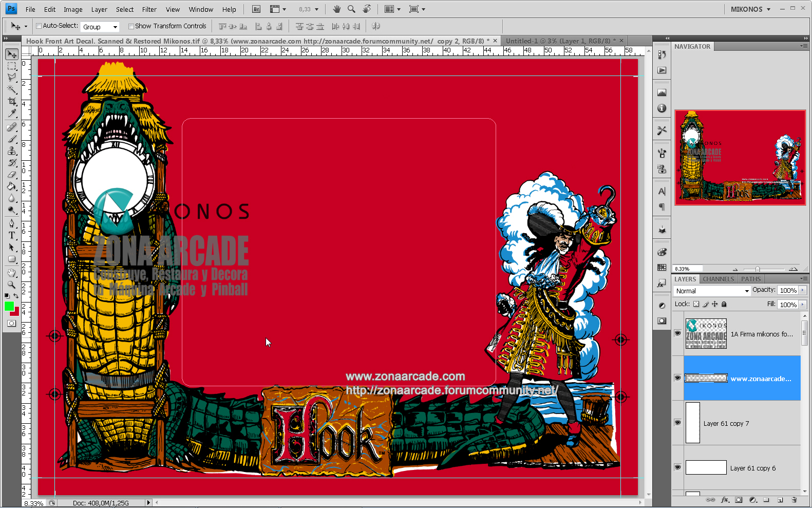Open the Fill slider arrow
The width and height of the screenshot is (812, 509).
tap(803, 305)
